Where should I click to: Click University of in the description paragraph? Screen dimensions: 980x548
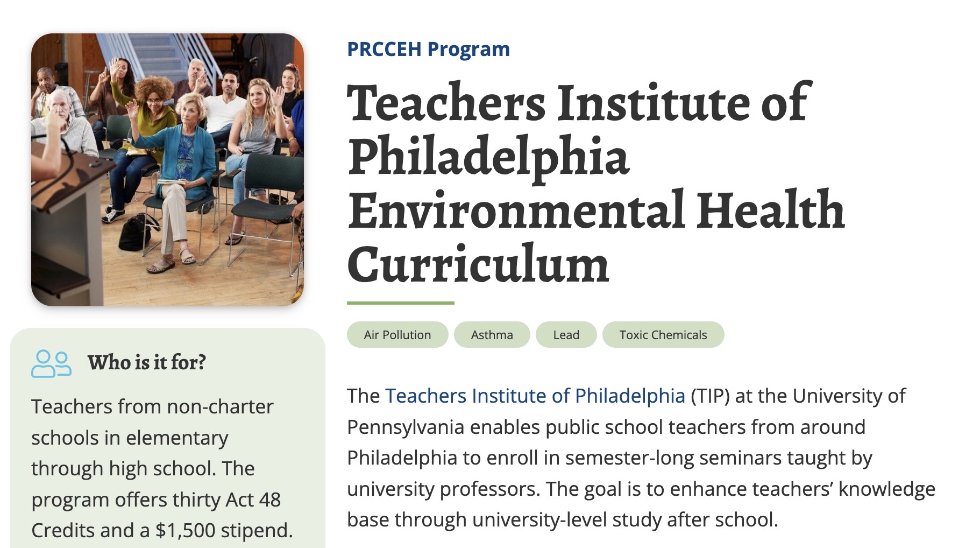click(x=849, y=396)
